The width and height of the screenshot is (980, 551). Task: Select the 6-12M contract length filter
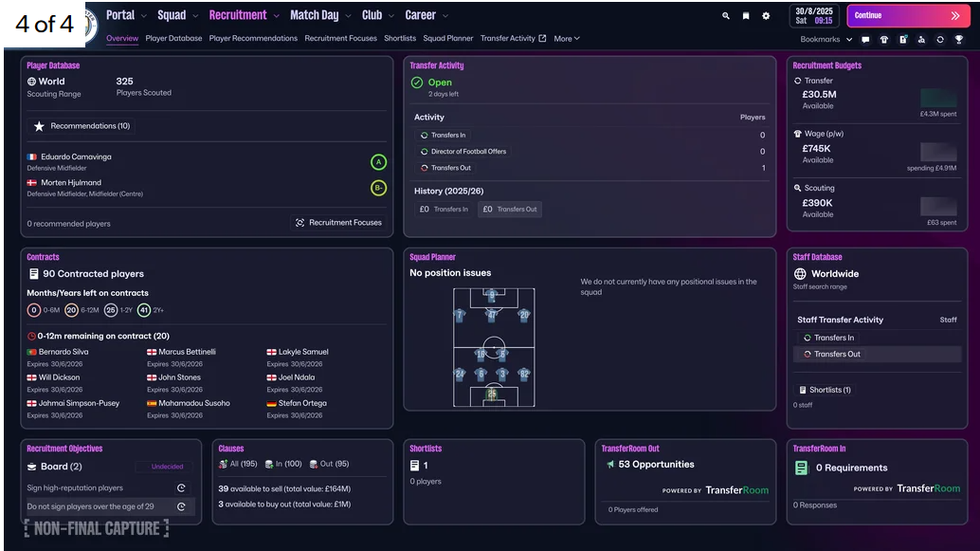click(82, 310)
